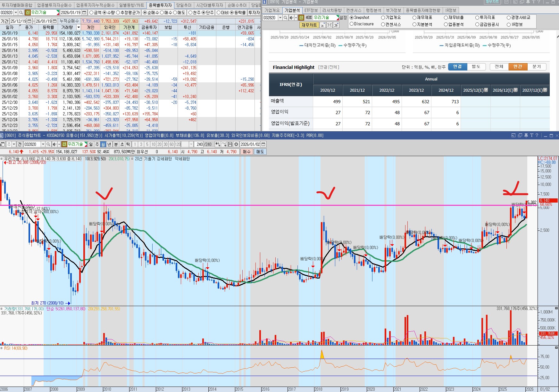Expand speaker dropdown arrow in company analysis
The image size is (559, 392).
point(296,18)
